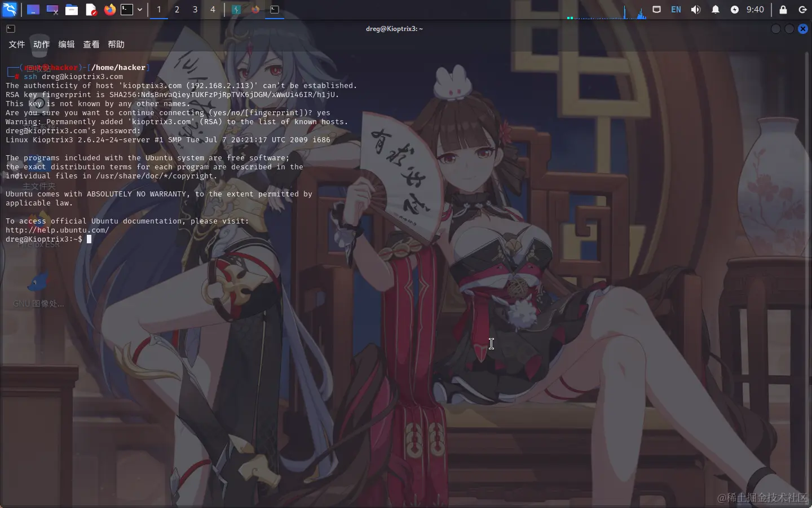The image size is (812, 508).
Task: Switch to workspace 3
Action: pos(195,10)
